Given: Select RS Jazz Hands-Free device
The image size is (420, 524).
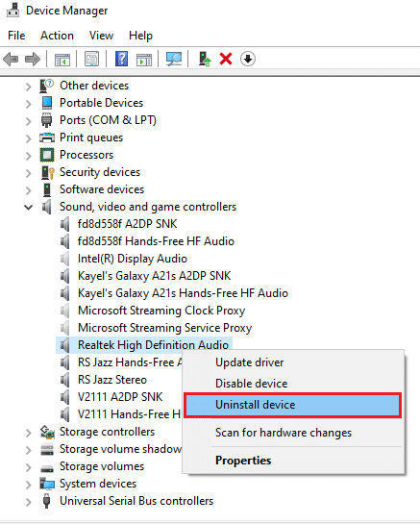Looking at the screenshot, I should [130, 362].
